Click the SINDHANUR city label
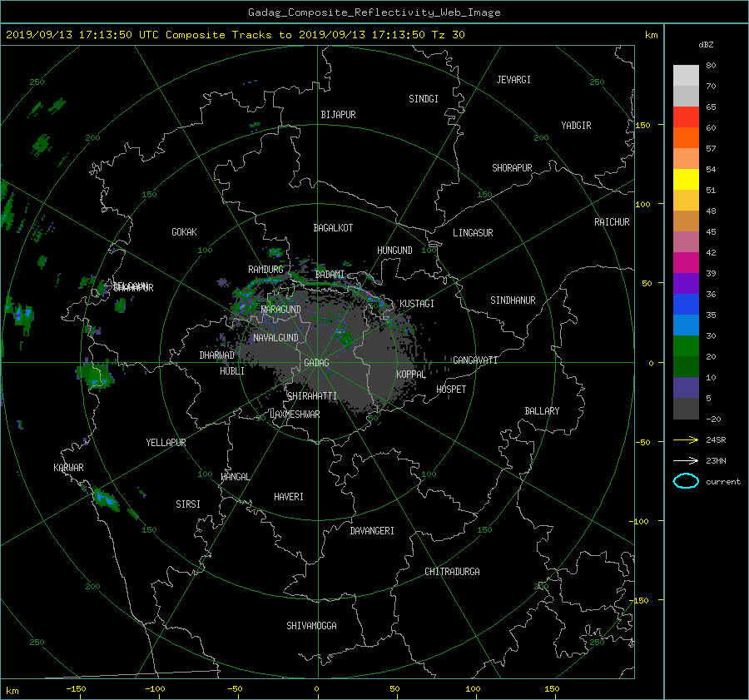 click(513, 300)
